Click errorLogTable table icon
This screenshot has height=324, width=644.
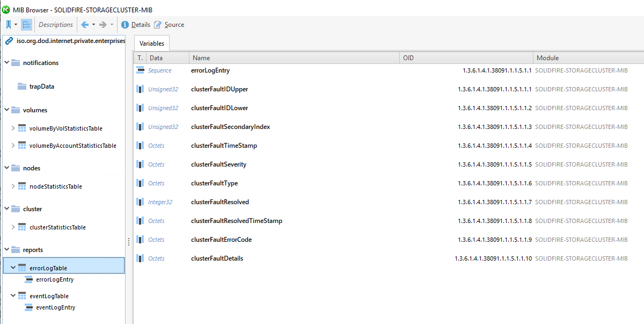[x=22, y=268]
